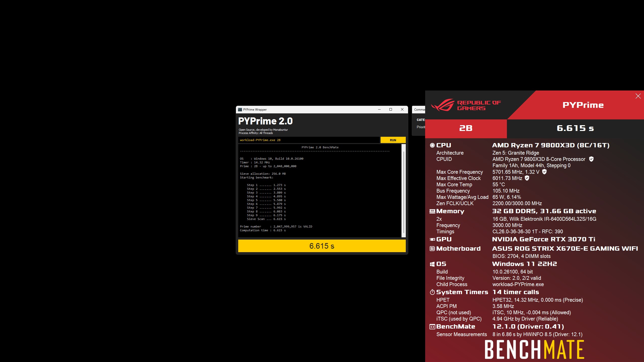The width and height of the screenshot is (644, 362).
Task: Click the Max Core Temp 55 °C value
Action: pyautogui.click(x=499, y=185)
